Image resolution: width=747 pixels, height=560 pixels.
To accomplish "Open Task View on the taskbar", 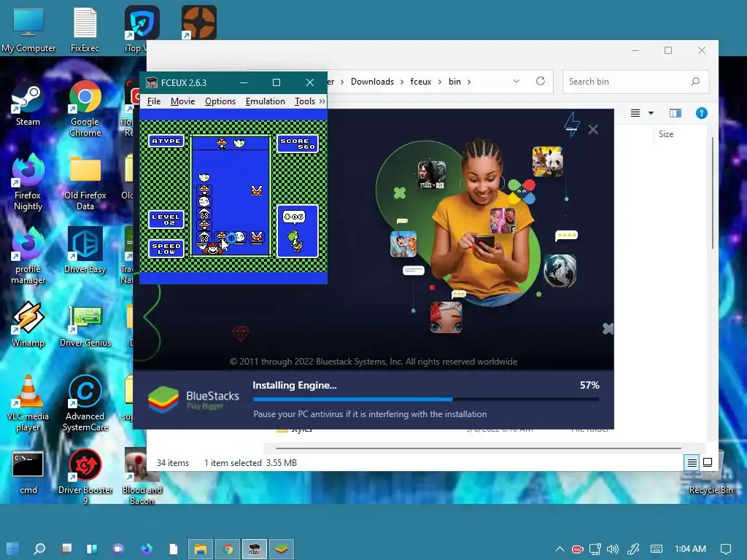I will point(66,549).
